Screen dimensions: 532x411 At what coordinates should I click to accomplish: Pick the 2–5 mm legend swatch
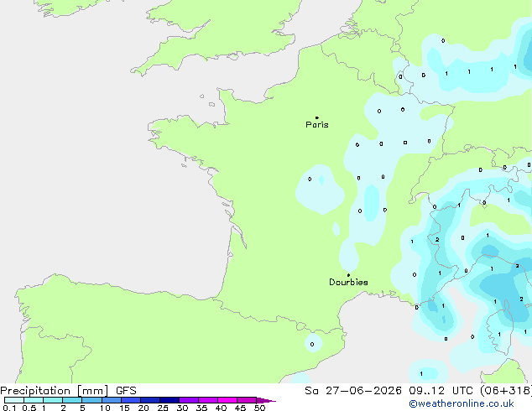[x=72, y=400]
